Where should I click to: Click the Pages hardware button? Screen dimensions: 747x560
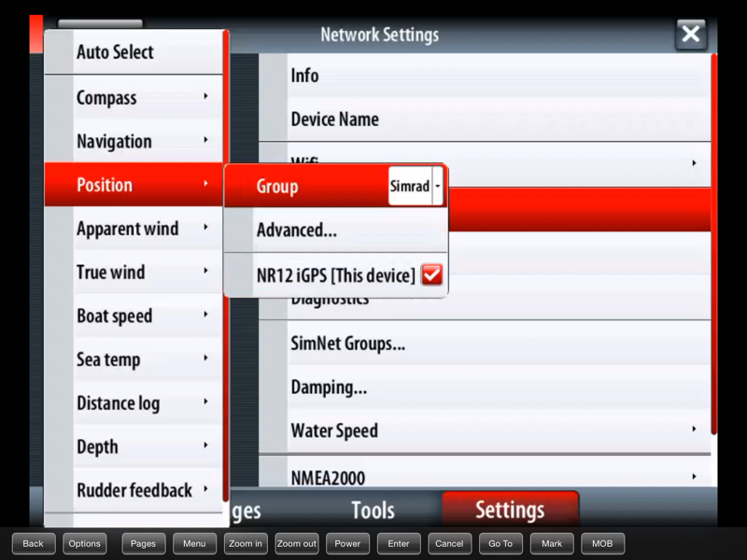coord(144,544)
